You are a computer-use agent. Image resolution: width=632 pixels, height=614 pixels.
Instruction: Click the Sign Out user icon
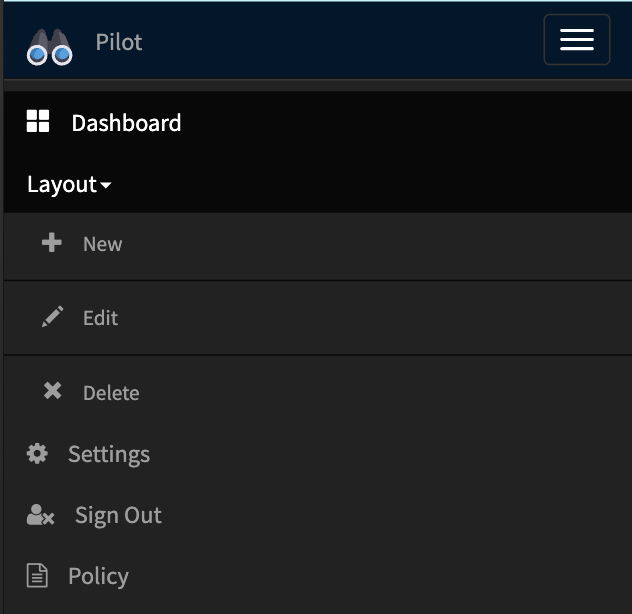click(x=40, y=516)
